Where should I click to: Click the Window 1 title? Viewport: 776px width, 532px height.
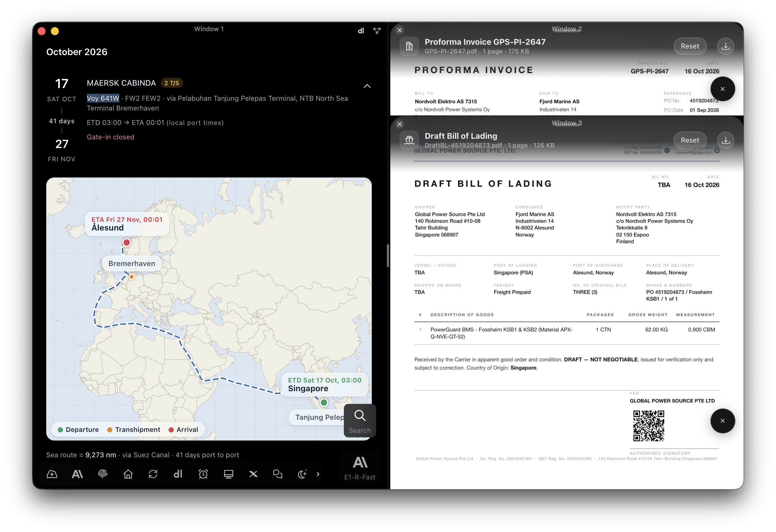click(209, 29)
